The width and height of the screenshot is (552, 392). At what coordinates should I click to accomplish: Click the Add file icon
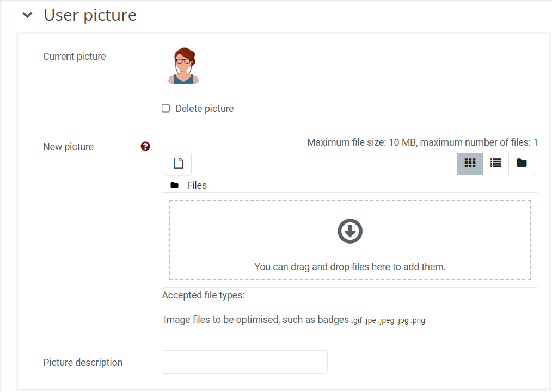point(178,163)
